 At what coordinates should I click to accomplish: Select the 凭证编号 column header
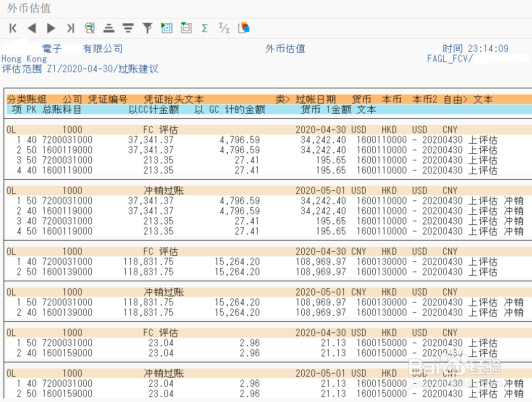[108, 99]
